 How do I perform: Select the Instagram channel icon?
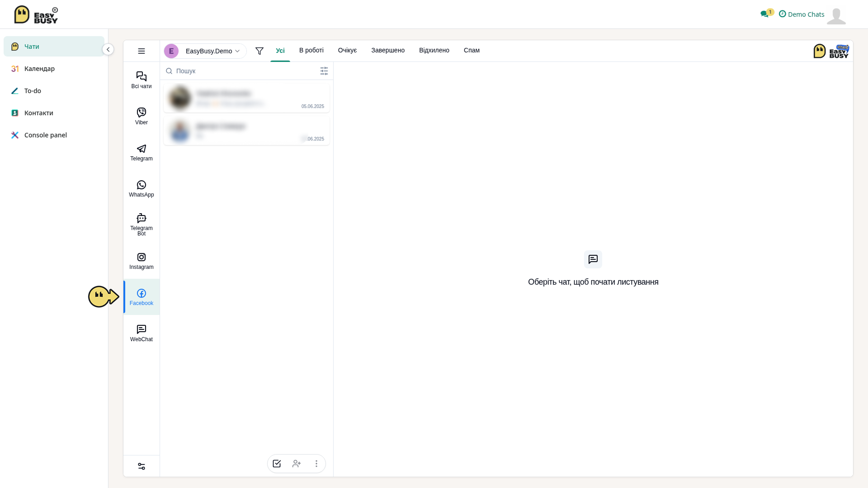point(142,257)
